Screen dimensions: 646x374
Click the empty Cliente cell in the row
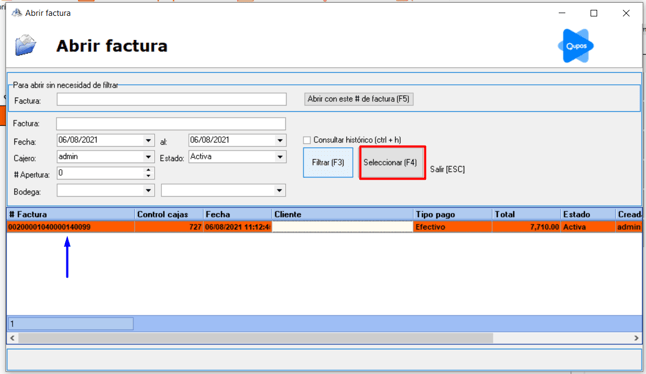(342, 227)
